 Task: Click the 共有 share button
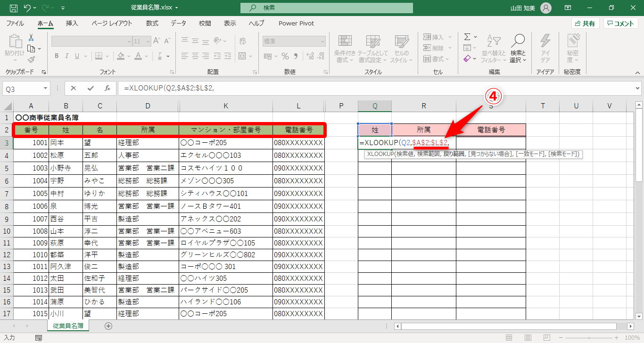[585, 24]
